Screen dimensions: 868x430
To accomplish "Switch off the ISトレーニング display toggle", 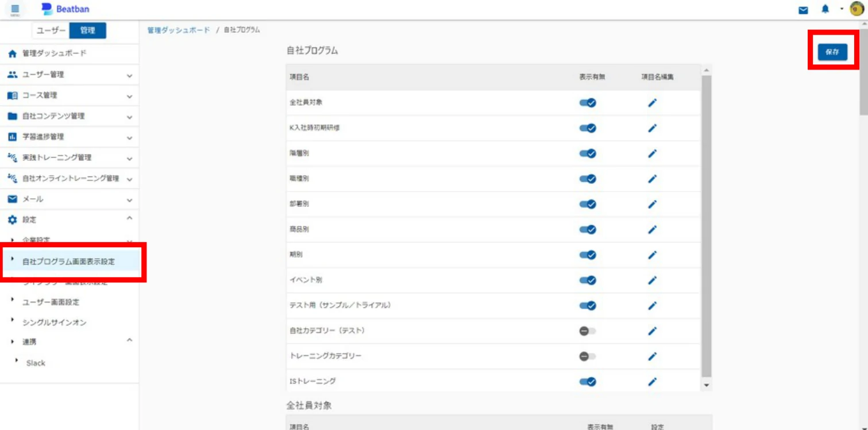I will (x=588, y=382).
